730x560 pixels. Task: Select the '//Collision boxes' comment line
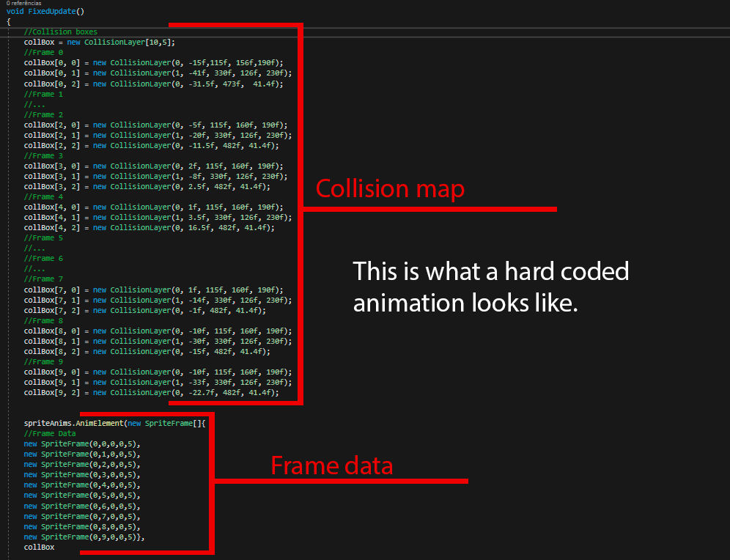61,32
